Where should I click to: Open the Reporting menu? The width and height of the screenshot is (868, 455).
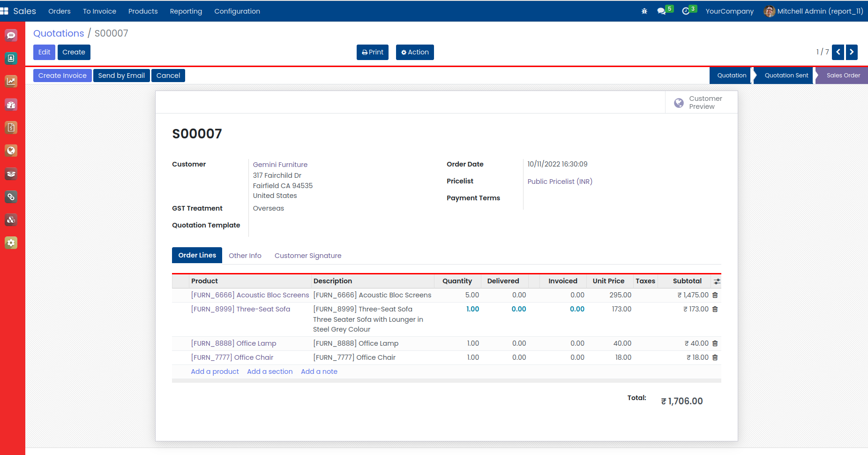pos(186,11)
